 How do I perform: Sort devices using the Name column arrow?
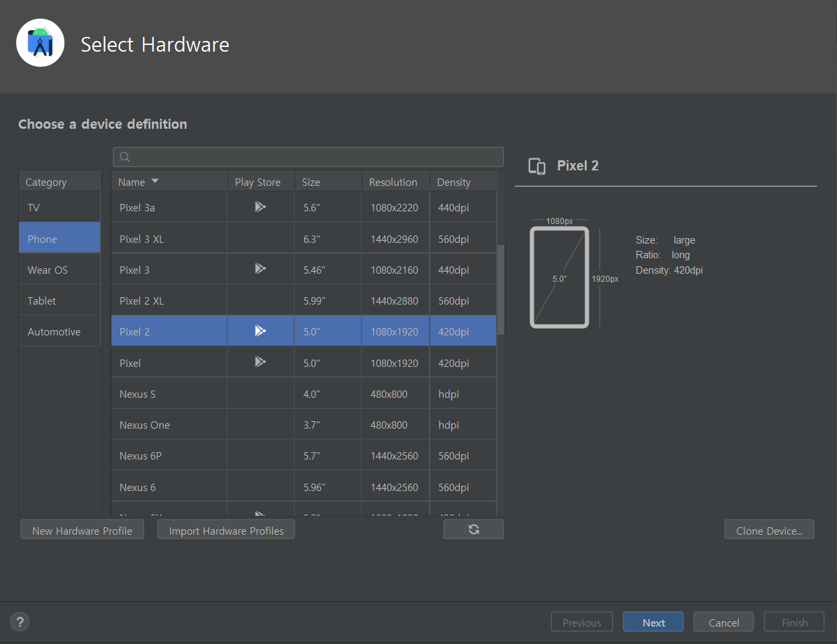click(x=155, y=181)
